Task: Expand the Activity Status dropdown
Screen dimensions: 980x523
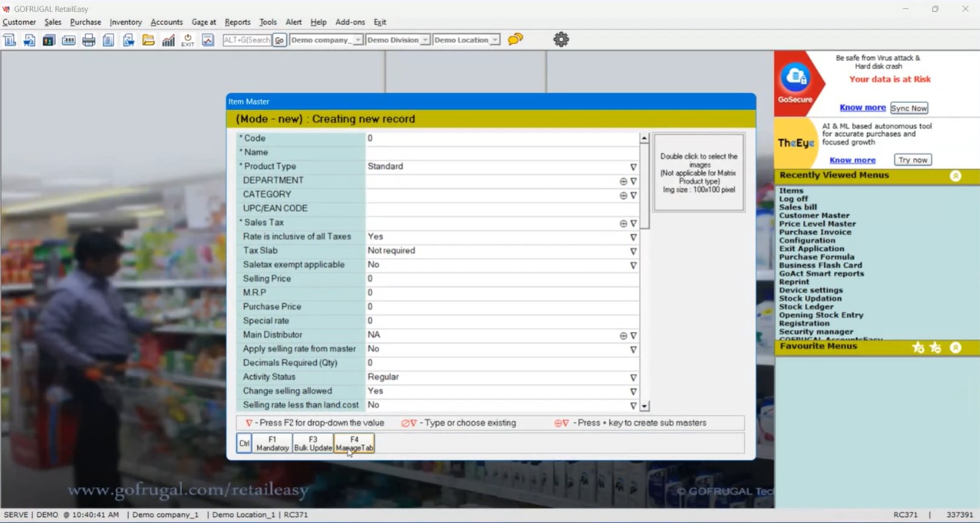Action: [633, 378]
